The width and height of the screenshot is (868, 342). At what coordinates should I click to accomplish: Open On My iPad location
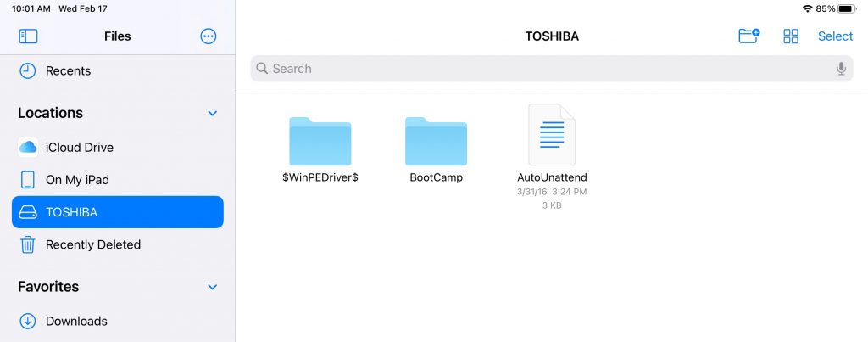coord(117,180)
